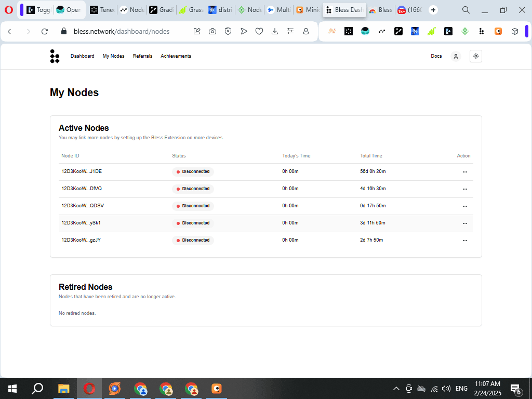Click the Bless logo icon
This screenshot has height=399, width=532.
coord(55,56)
